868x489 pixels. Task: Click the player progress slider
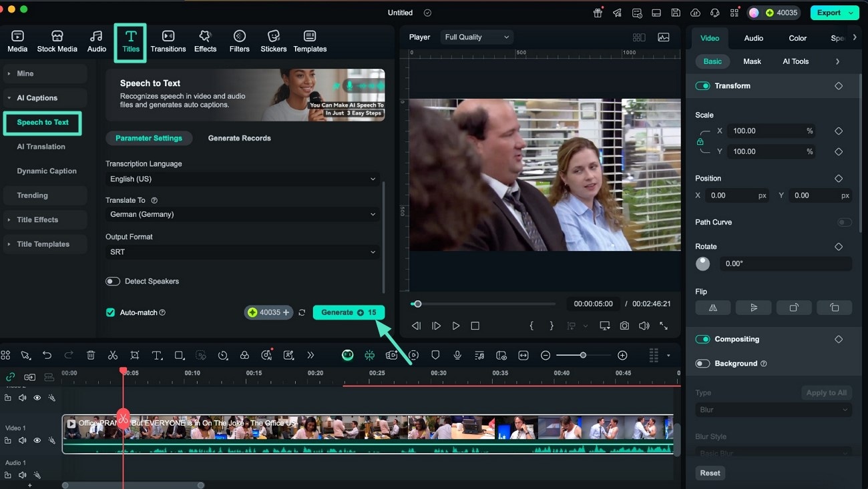483,304
